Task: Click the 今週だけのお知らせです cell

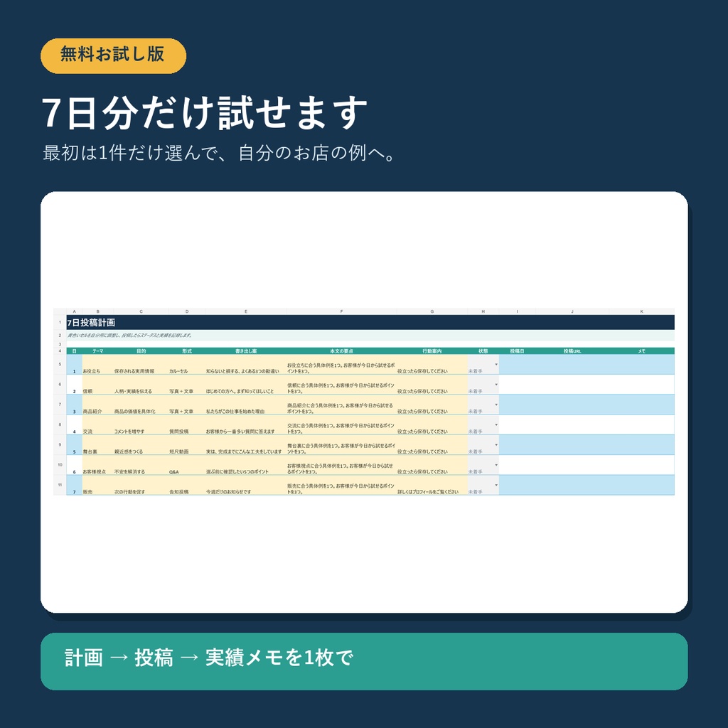Action: (245, 485)
